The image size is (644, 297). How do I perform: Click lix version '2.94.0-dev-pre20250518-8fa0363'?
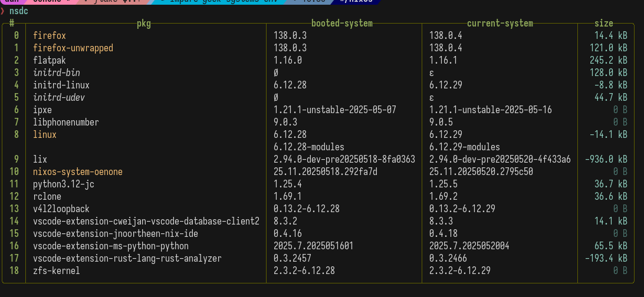coord(344,159)
